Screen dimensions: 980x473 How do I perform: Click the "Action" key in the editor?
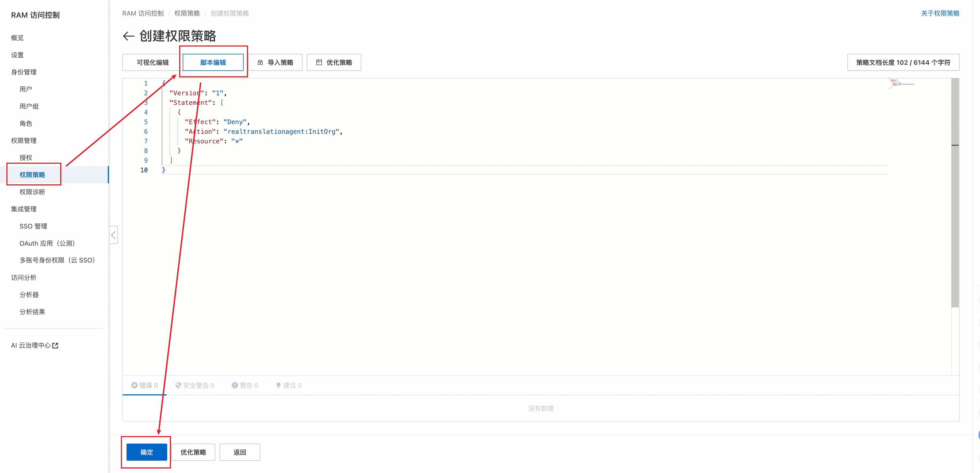click(x=200, y=131)
